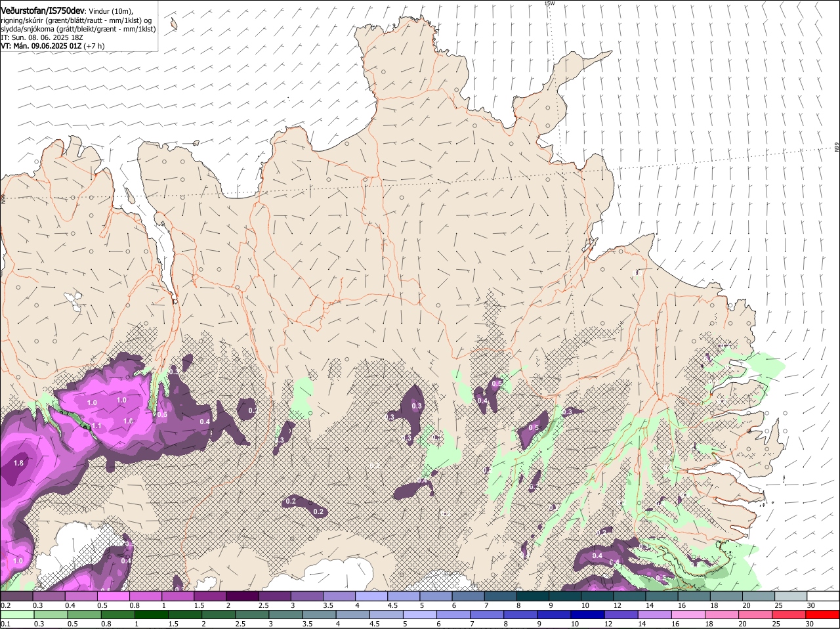Click the '1.1' precipitation value on the map
840x629 pixels.
(96, 426)
